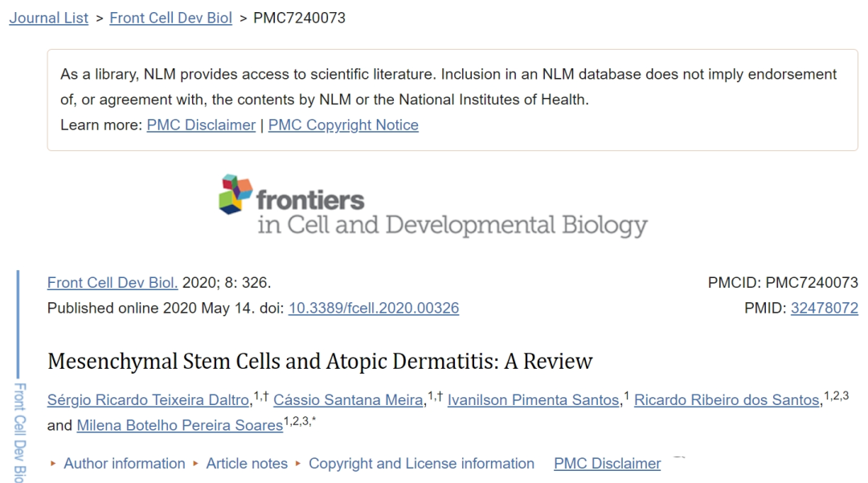
Task: Open author Cássio Santana Meira
Action: [348, 400]
